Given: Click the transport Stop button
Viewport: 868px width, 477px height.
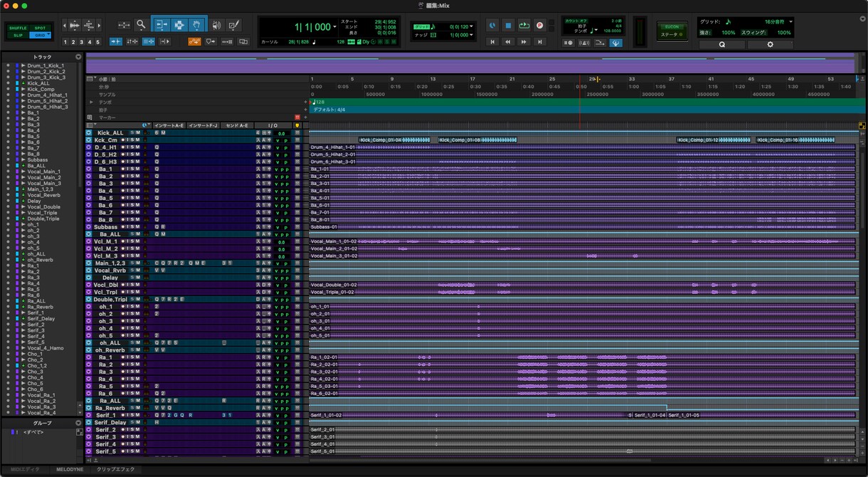Looking at the screenshot, I should tap(508, 26).
